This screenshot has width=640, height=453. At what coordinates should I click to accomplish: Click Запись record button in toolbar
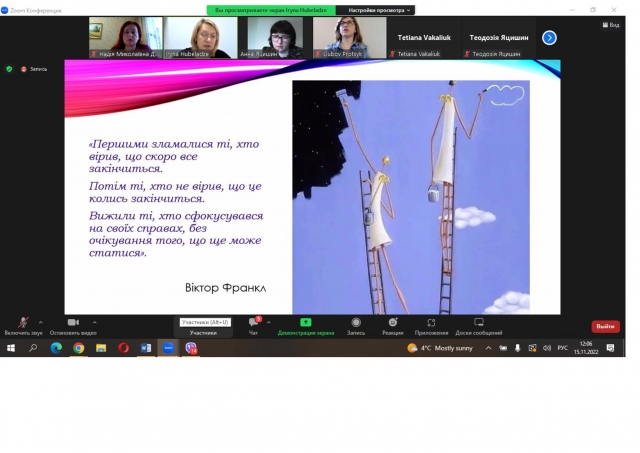(356, 326)
